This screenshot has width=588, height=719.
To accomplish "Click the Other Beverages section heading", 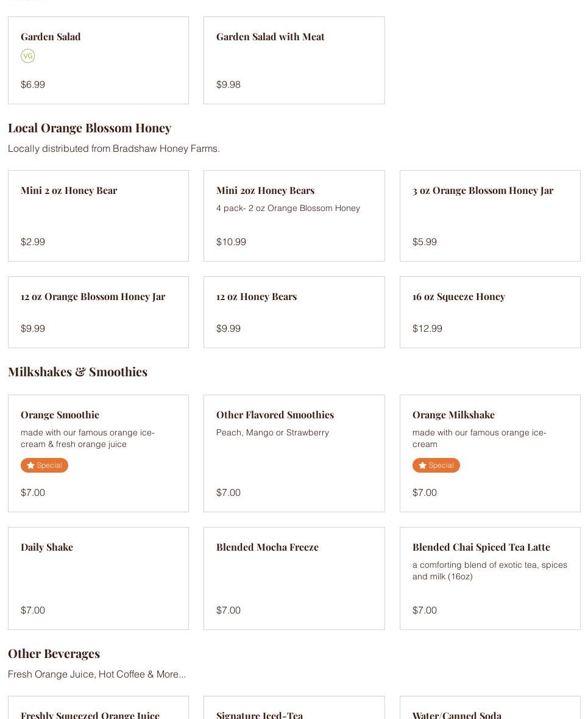I will [54, 654].
